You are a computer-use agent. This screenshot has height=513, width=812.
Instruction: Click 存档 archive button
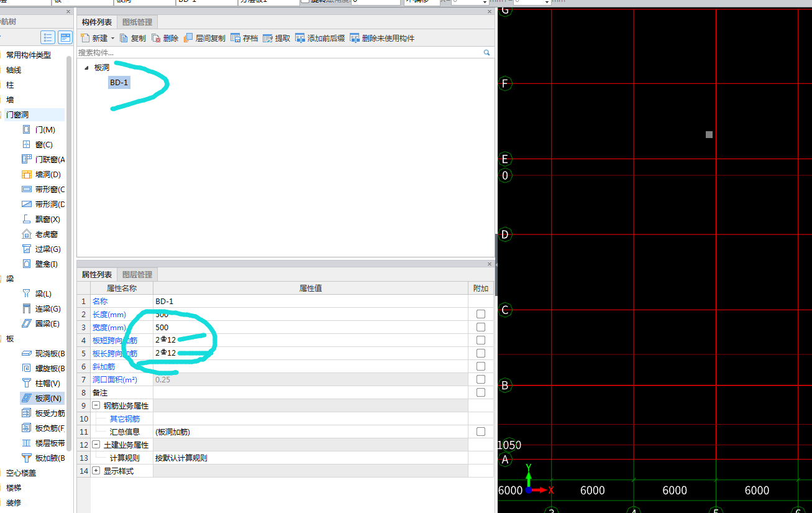point(244,38)
